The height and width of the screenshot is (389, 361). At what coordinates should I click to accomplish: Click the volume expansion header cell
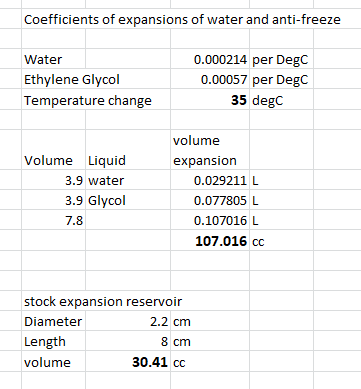(x=210, y=150)
